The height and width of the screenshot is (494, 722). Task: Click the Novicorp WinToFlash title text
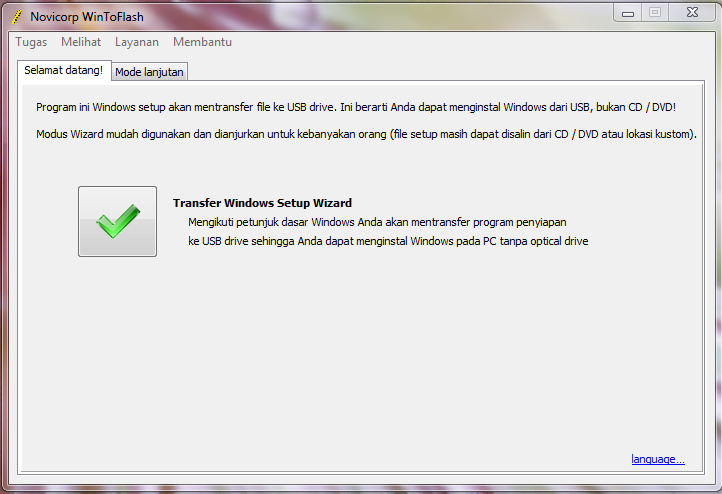click(x=87, y=17)
